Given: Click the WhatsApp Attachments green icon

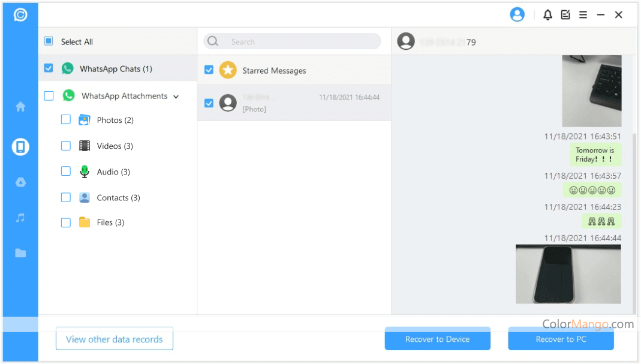Looking at the screenshot, I should (x=69, y=96).
